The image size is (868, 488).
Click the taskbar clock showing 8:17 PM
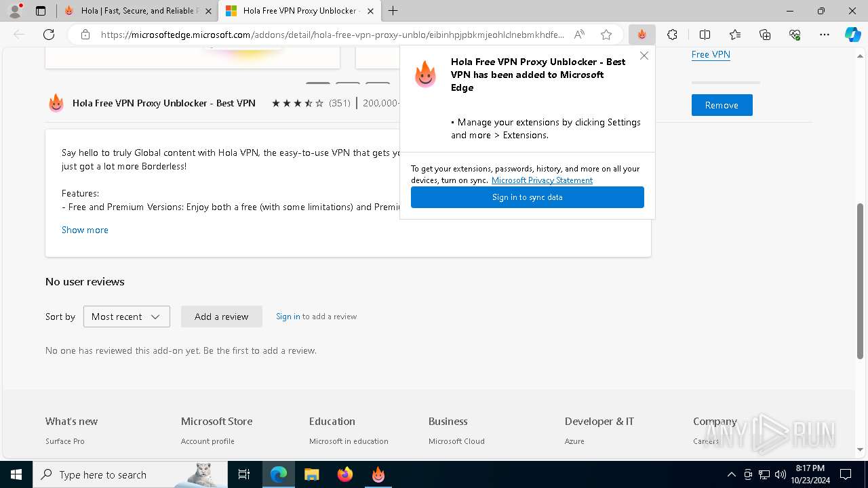coord(810,474)
